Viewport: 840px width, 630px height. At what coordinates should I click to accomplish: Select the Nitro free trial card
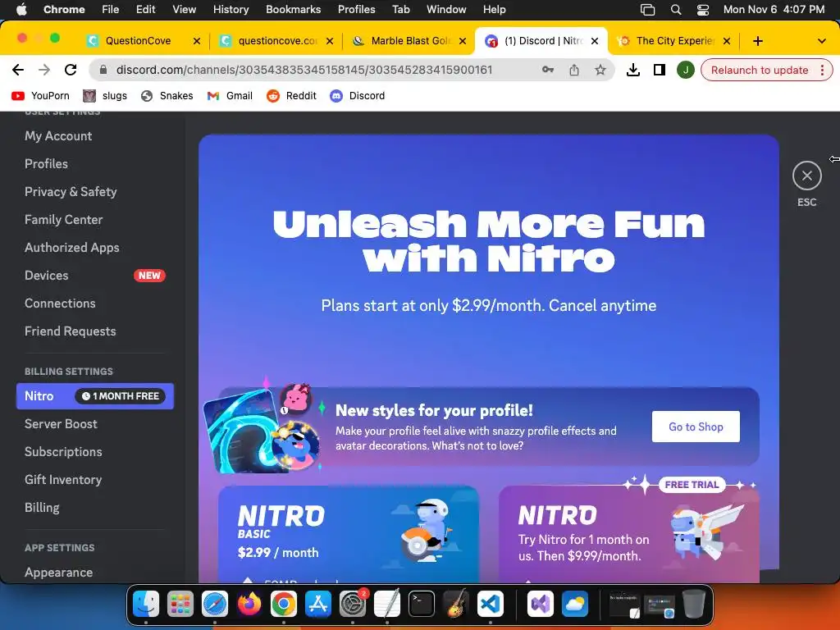(x=629, y=534)
